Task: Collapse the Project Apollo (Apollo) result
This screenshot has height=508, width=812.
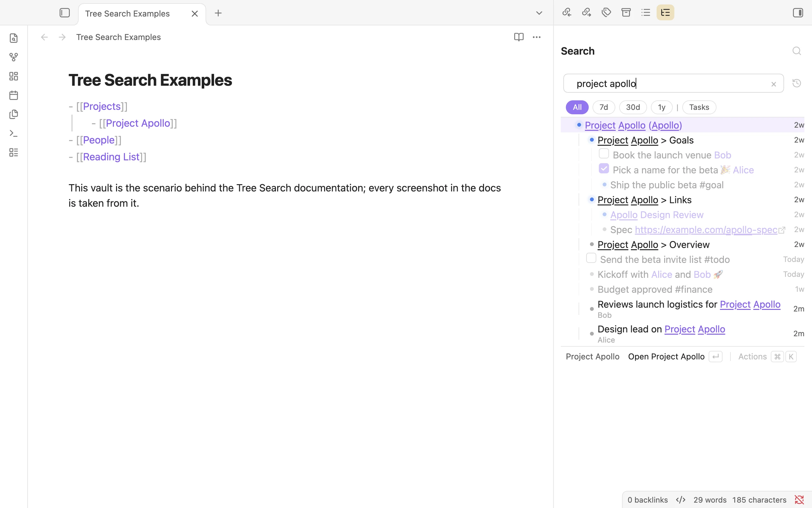Action: tap(579, 125)
